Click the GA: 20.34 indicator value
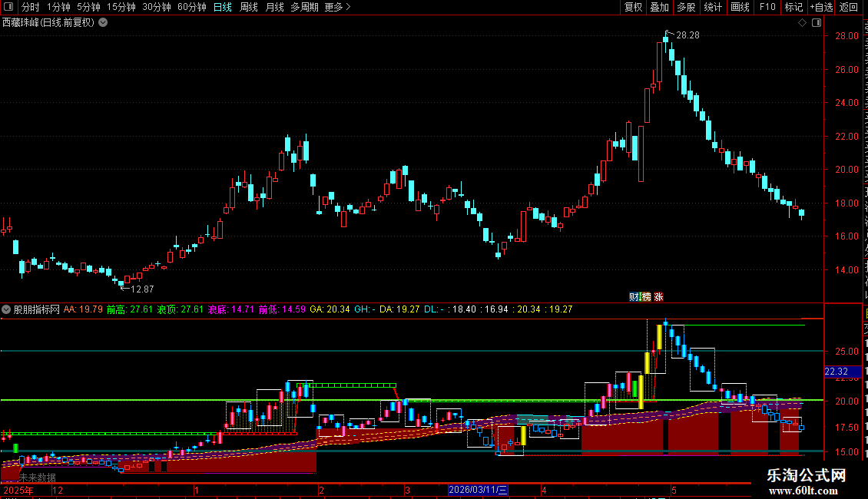Viewport: 868px width, 499px height. (330, 310)
